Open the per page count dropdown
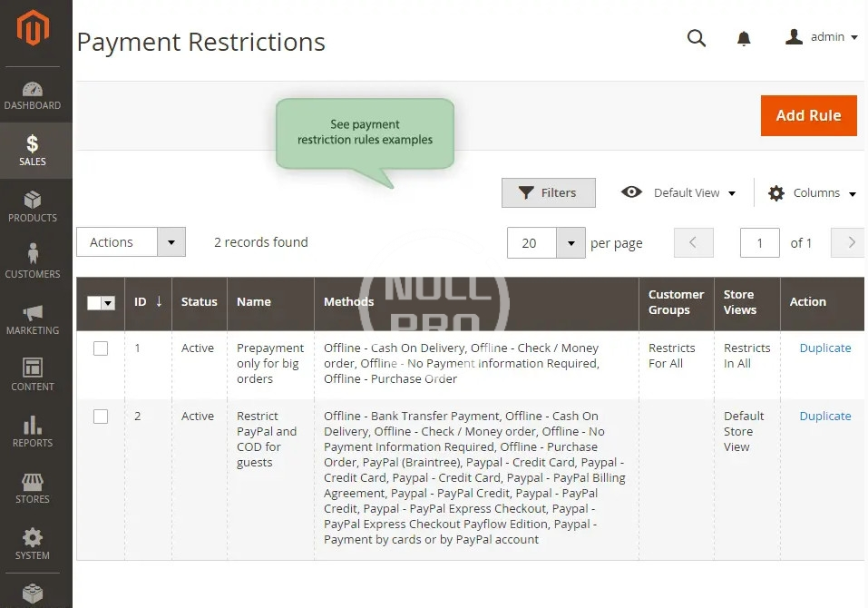 [570, 243]
